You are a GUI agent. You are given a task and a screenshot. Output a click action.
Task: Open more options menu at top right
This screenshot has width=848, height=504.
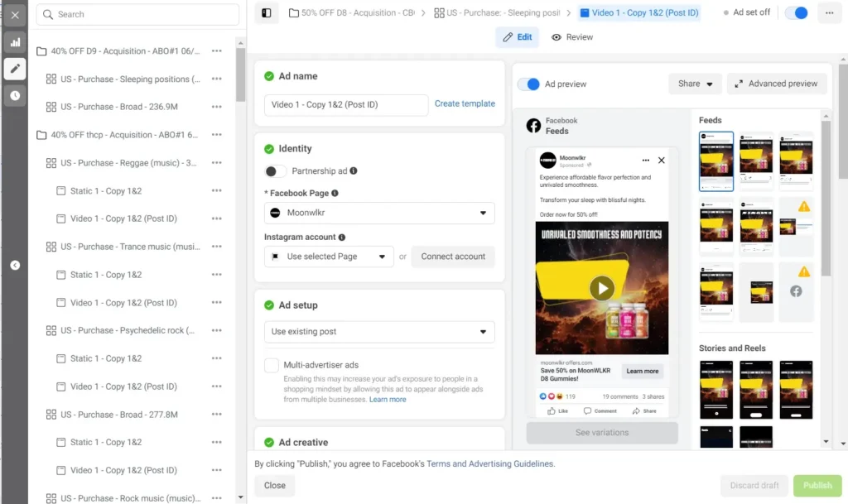829,13
